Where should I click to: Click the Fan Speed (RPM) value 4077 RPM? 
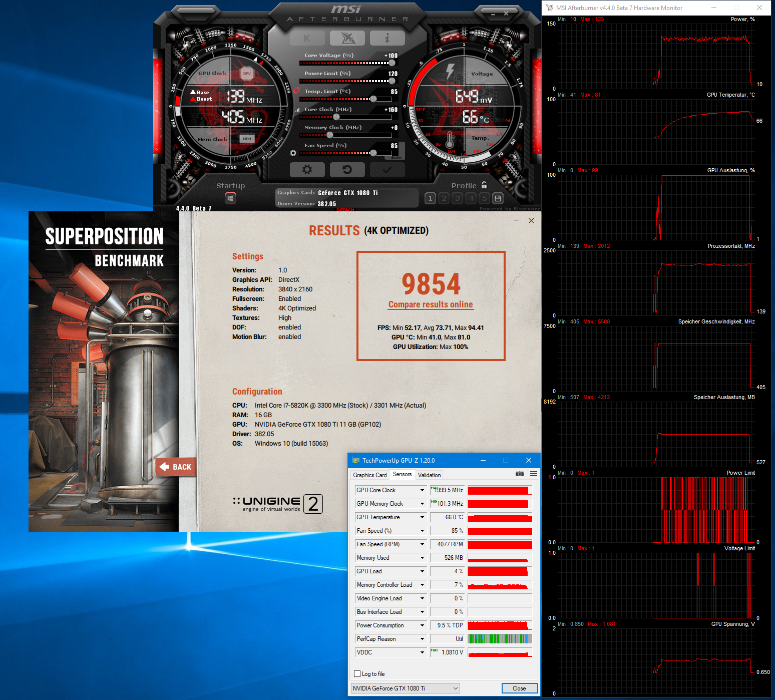(447, 544)
